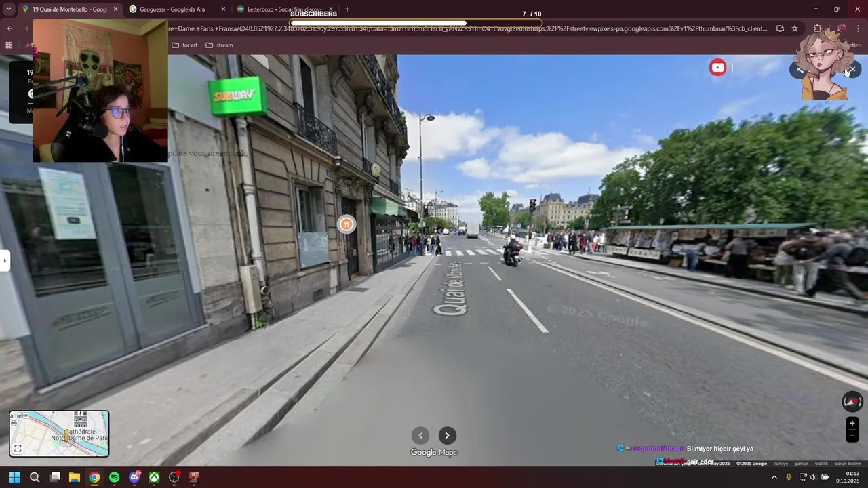Open File Explorer from the taskbar

(x=75, y=477)
